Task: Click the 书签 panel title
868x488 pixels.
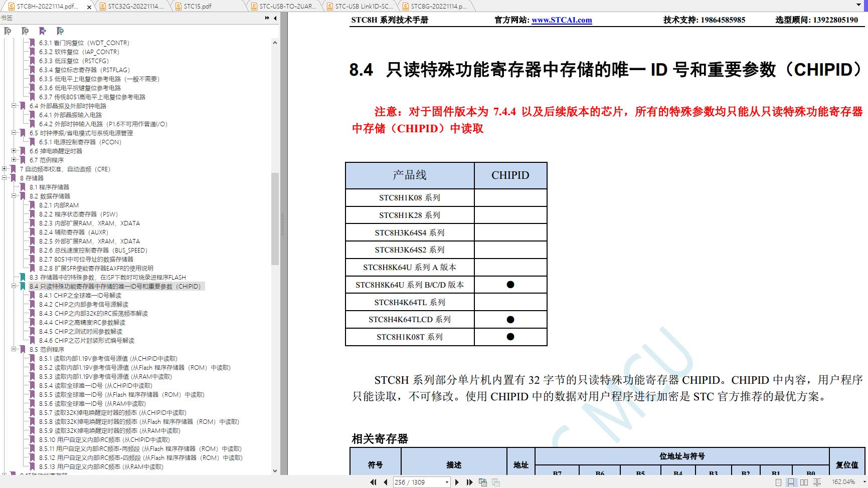Action: pos(7,18)
